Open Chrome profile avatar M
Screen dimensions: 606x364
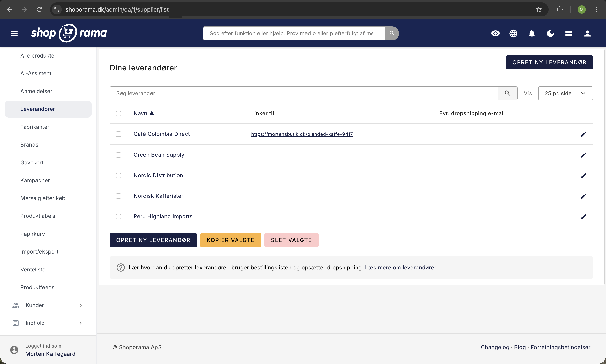click(581, 9)
